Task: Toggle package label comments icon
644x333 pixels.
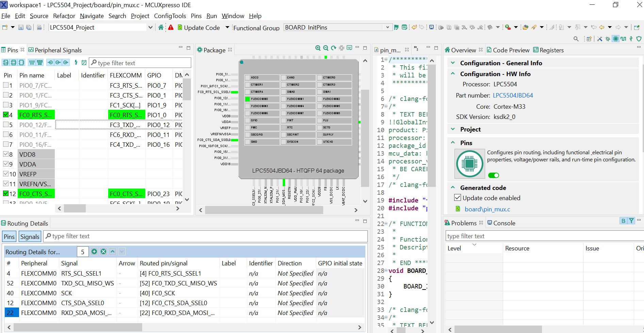Action: [349, 48]
